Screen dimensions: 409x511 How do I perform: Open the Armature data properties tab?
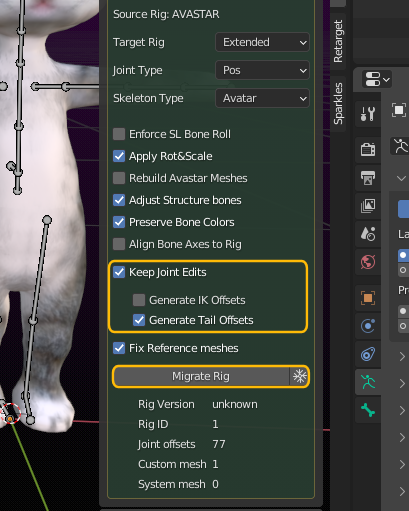click(368, 382)
